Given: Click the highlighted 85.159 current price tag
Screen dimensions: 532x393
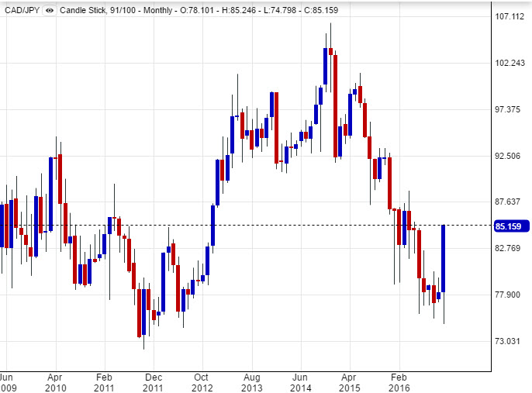Looking at the screenshot, I should click(x=510, y=226).
